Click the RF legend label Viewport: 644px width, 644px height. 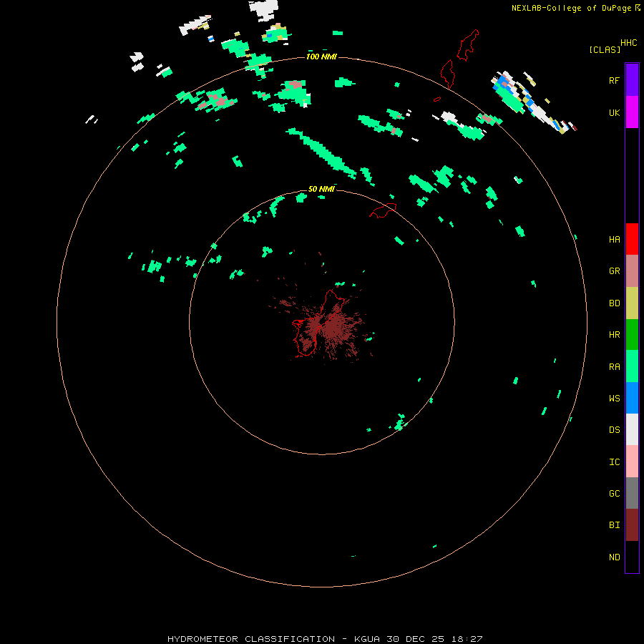click(614, 80)
